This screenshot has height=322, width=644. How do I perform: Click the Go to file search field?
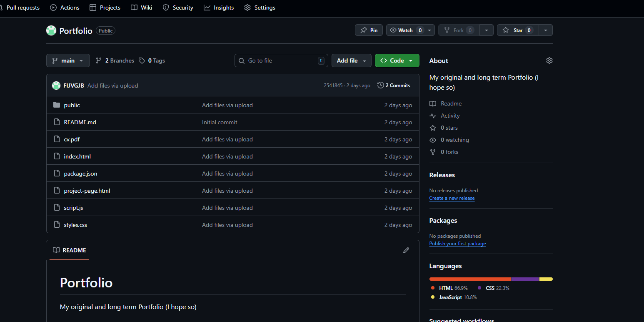coord(281,60)
